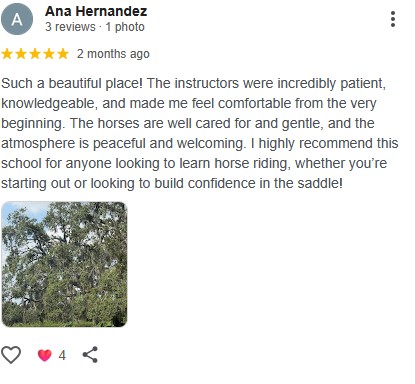
Task: Click the text "I highly recommend this"
Action: coord(324,143)
